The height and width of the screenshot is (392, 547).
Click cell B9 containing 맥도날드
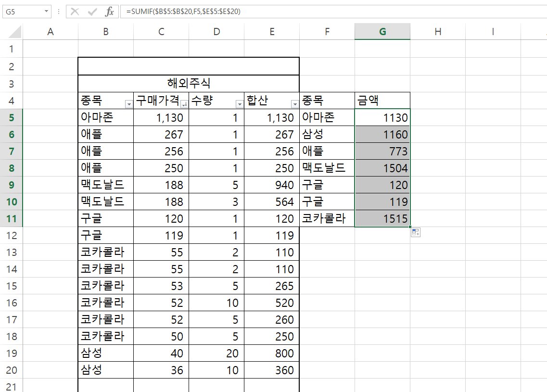click(x=106, y=185)
